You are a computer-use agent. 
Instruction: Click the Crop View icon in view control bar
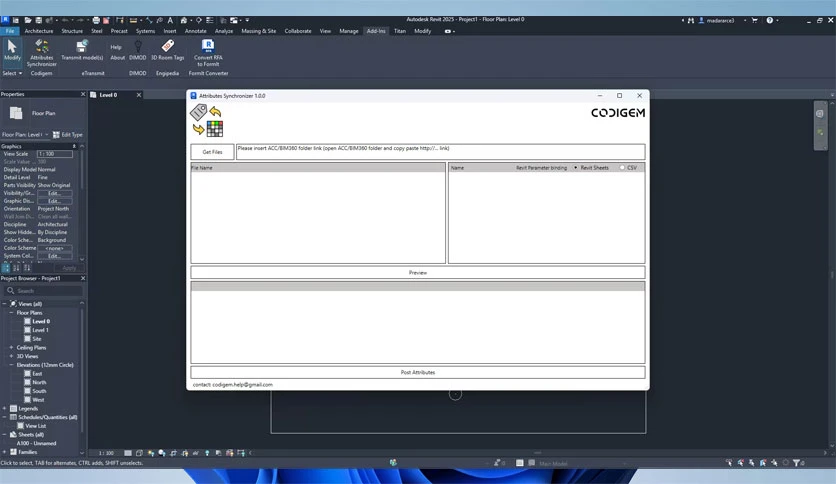[x=173, y=453]
